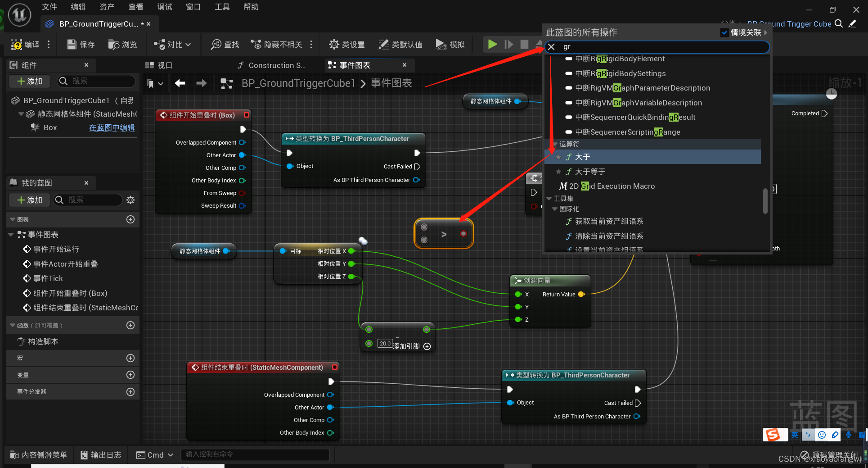
Task: Navigate forward in graph history
Action: point(202,83)
